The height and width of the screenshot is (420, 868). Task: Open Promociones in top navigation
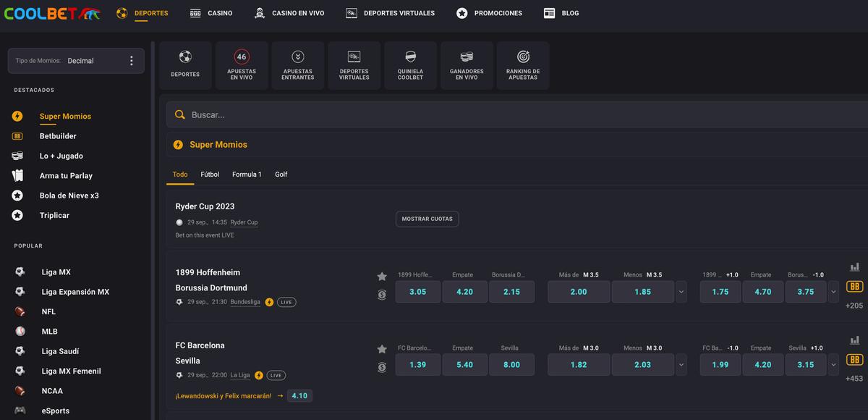(x=490, y=13)
